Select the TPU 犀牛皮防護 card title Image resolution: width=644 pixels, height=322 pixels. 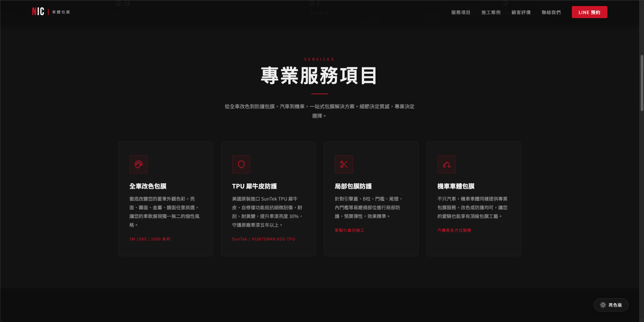click(254, 186)
